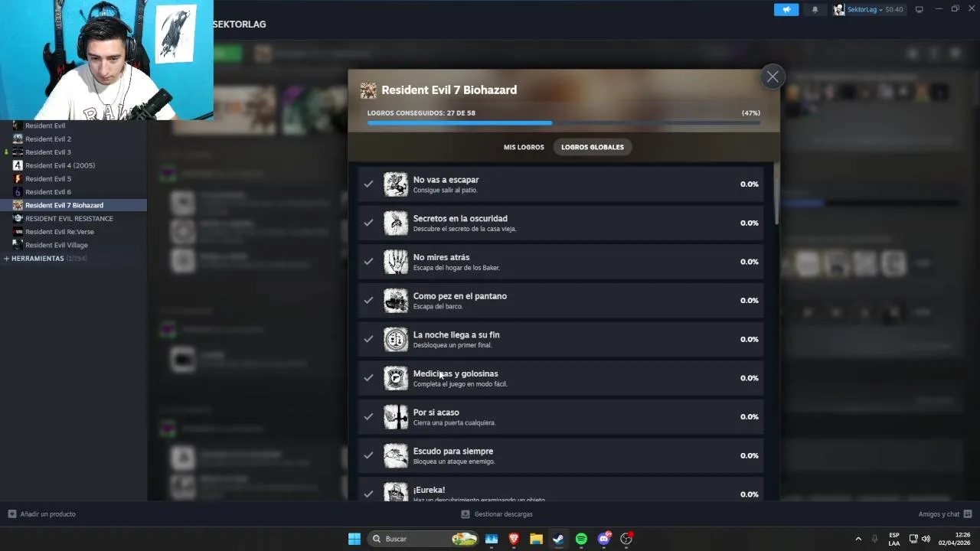Open the Windows Start menu
Screen dimensions: 980x551
[x=354, y=539]
